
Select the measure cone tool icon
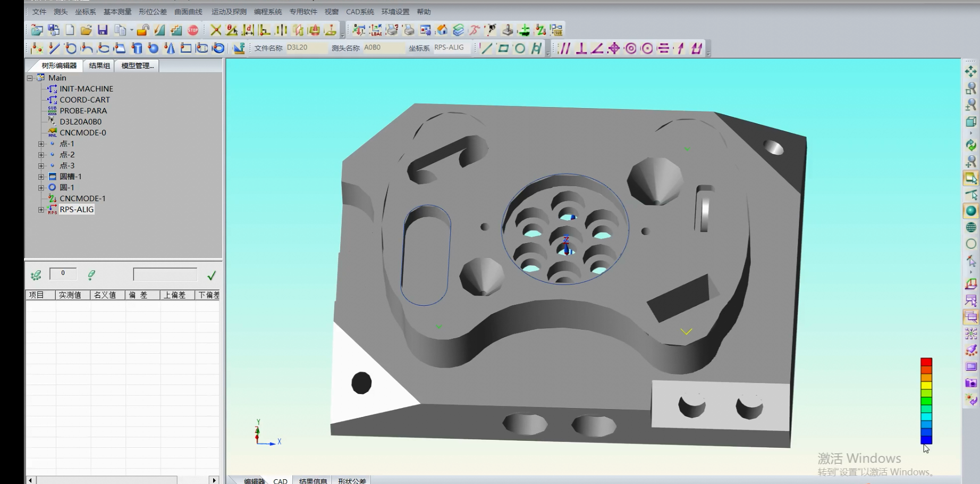click(170, 48)
